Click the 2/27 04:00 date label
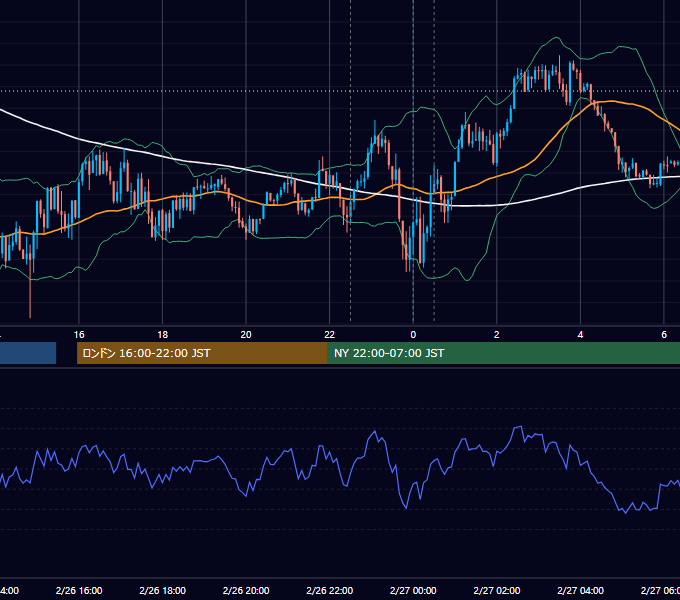The image size is (680, 600). point(580,590)
